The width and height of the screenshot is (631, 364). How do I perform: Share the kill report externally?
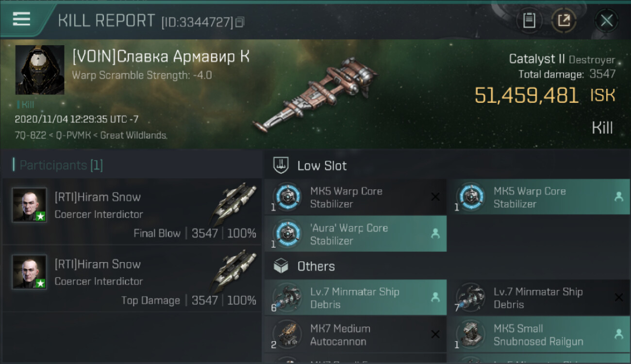pos(564,20)
